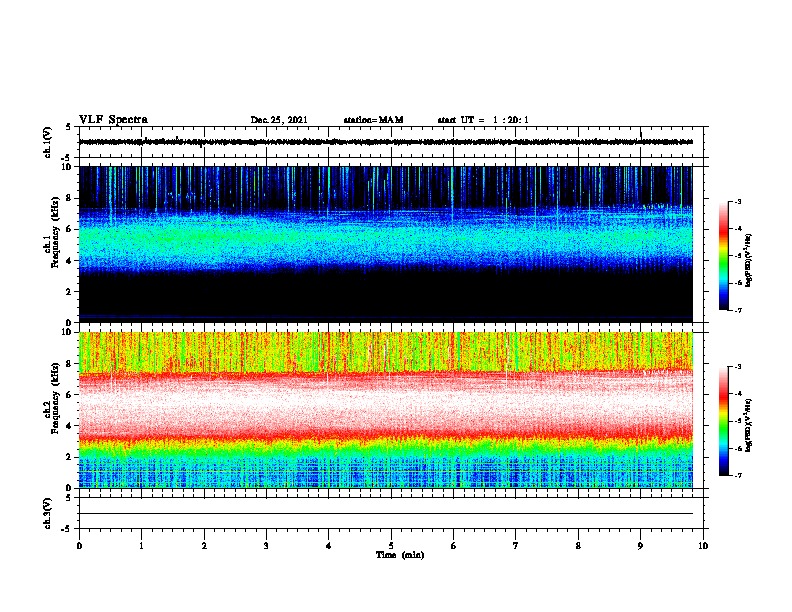Click the "start UT = 1 : 20: 1" text
792x612 pixels.
pos(483,120)
